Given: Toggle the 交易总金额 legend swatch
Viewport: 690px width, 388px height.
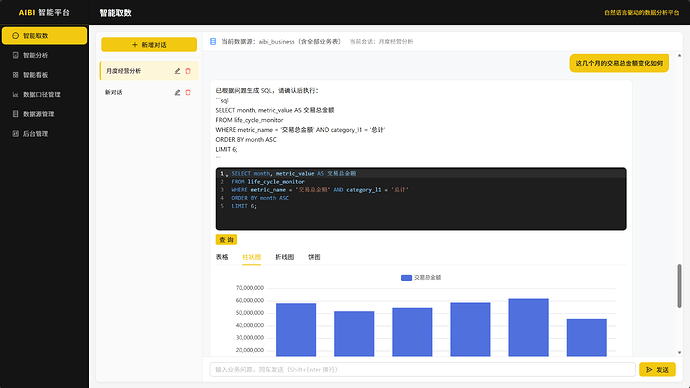Looking at the screenshot, I should [406, 278].
